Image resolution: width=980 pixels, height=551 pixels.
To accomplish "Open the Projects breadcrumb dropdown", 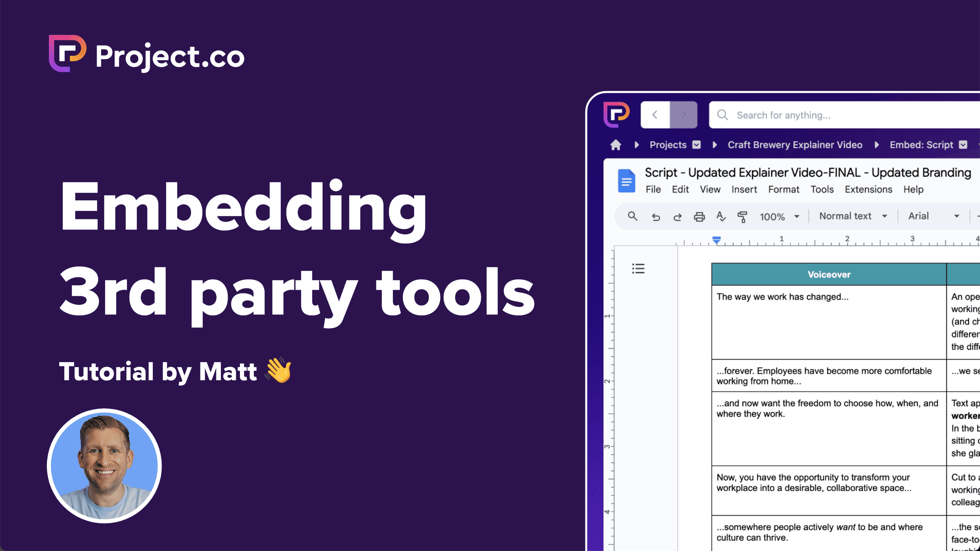I will point(696,145).
